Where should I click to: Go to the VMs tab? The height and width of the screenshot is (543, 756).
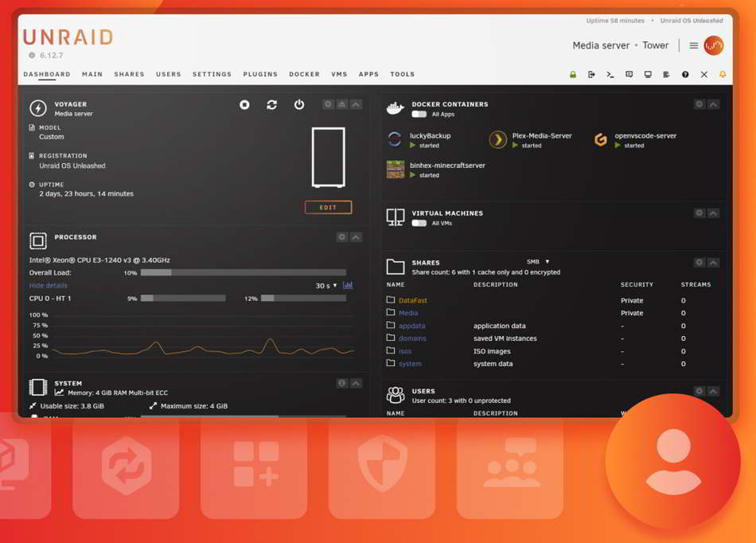[x=340, y=74]
